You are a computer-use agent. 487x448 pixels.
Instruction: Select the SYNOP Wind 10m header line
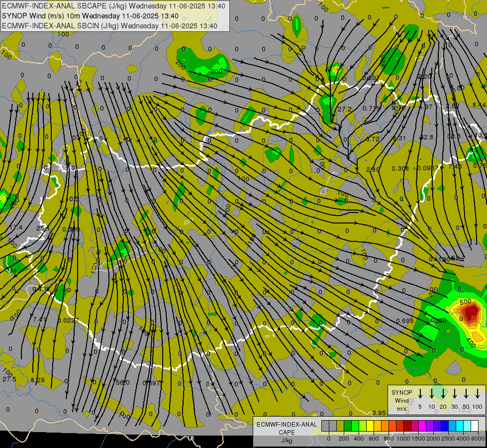90,16
